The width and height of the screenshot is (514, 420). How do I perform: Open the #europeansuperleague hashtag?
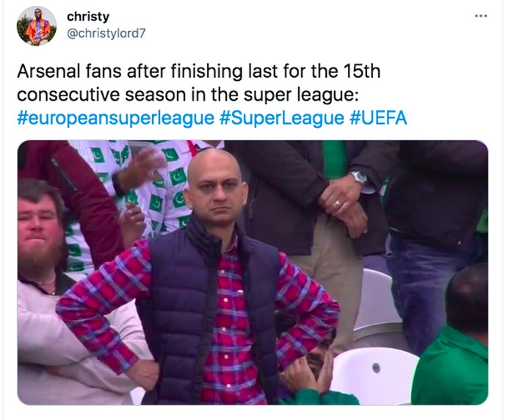pos(115,117)
